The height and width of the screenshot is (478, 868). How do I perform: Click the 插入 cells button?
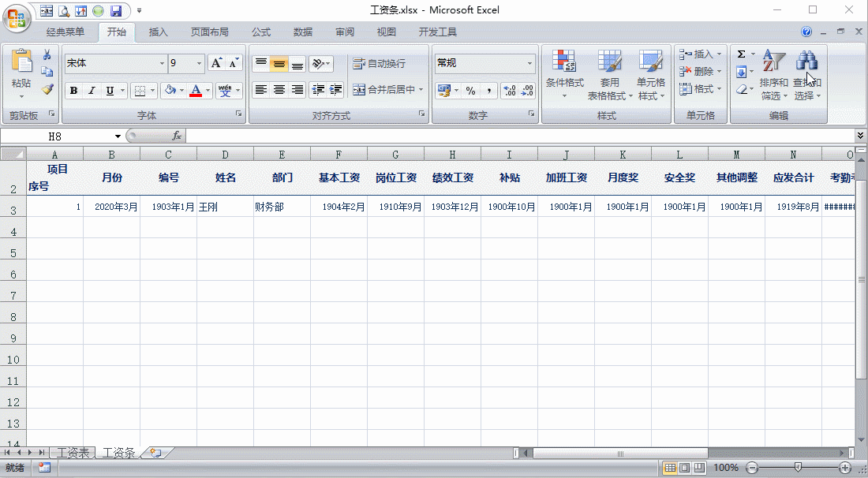click(700, 54)
